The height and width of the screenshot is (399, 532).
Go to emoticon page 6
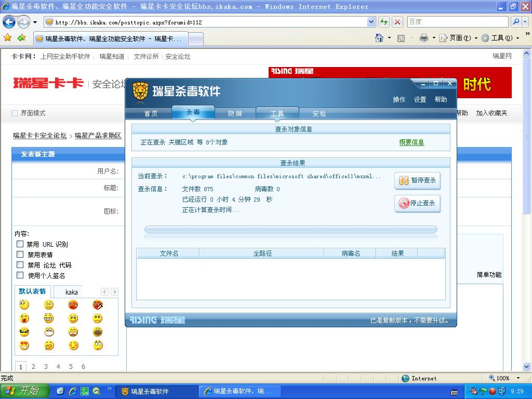point(83,366)
